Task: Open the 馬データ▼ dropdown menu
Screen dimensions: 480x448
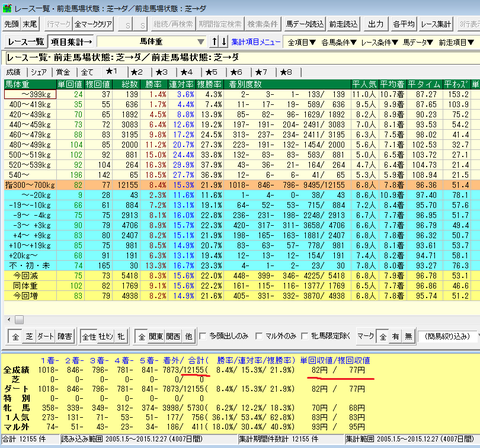Action: tap(418, 42)
